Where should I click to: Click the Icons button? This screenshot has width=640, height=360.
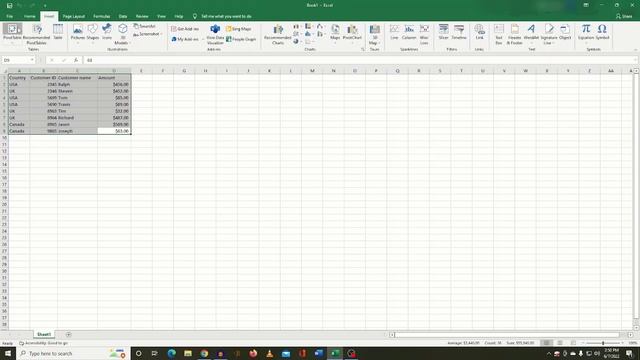coord(107,32)
